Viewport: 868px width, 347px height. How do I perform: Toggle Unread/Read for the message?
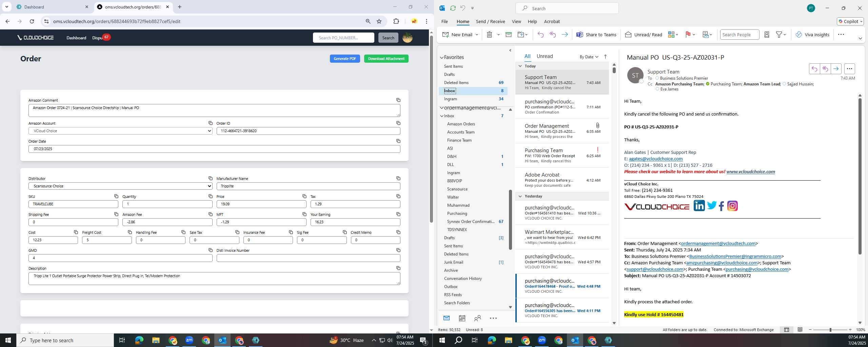point(644,35)
